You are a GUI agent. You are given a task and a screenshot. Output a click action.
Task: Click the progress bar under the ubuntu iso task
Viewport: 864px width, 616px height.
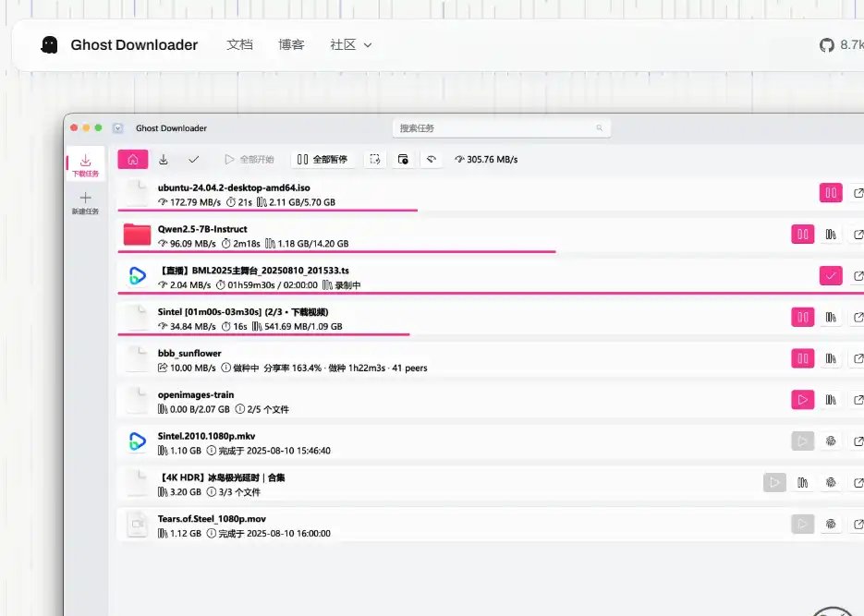click(268, 210)
